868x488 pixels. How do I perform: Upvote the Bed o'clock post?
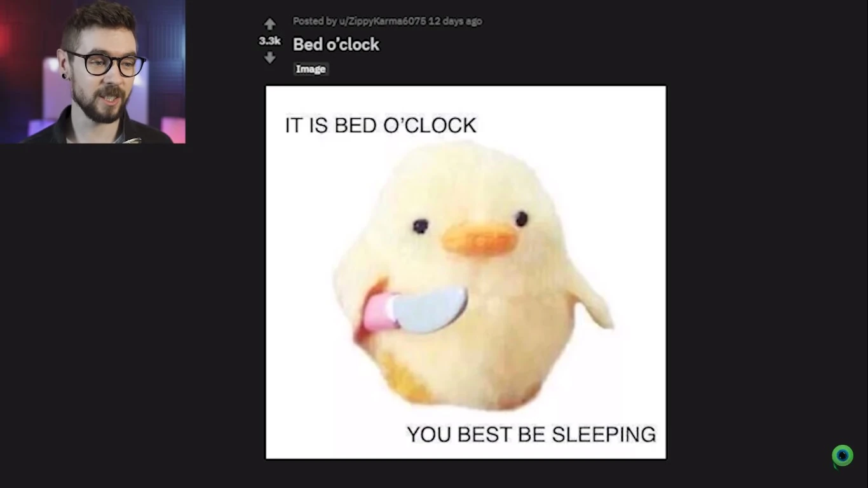[x=270, y=24]
